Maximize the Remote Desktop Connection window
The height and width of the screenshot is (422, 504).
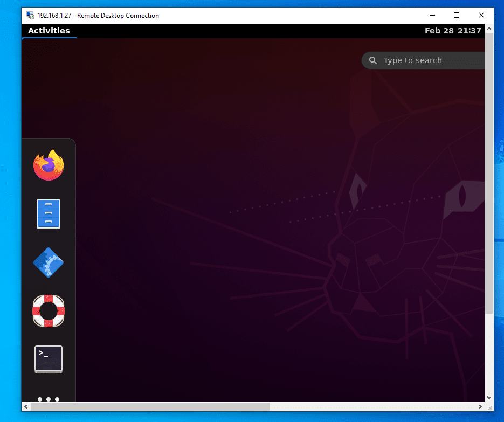456,15
